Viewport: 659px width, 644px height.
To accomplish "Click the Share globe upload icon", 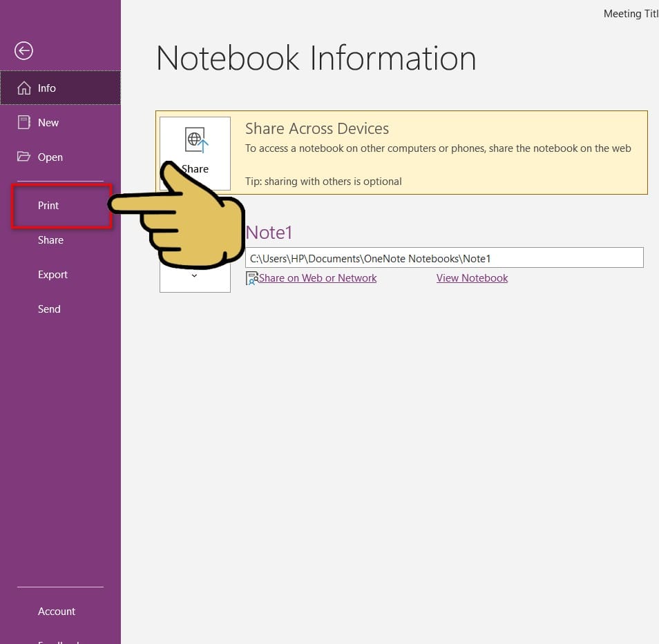I will click(196, 140).
